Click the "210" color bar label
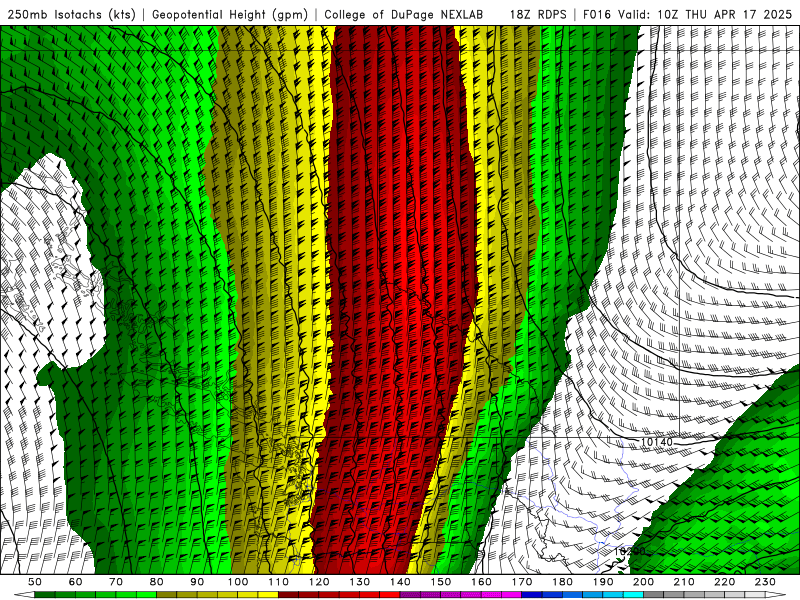This screenshot has width=800, height=600. click(684, 582)
